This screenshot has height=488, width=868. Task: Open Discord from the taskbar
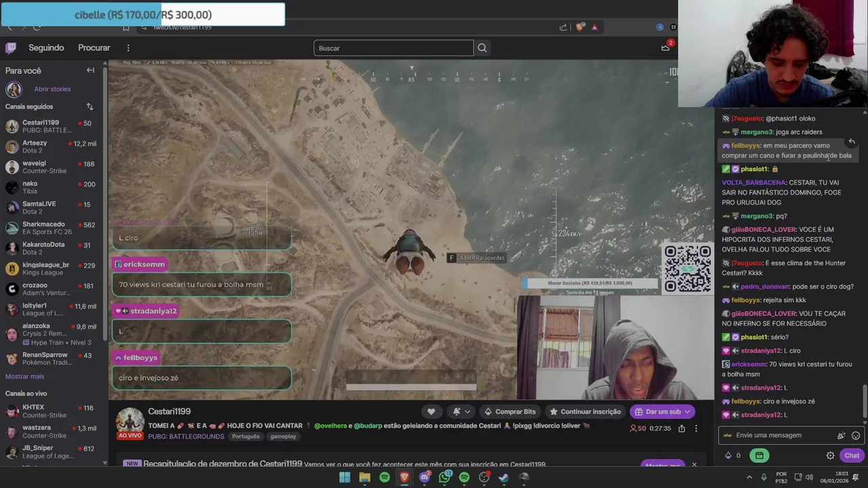[x=425, y=477]
